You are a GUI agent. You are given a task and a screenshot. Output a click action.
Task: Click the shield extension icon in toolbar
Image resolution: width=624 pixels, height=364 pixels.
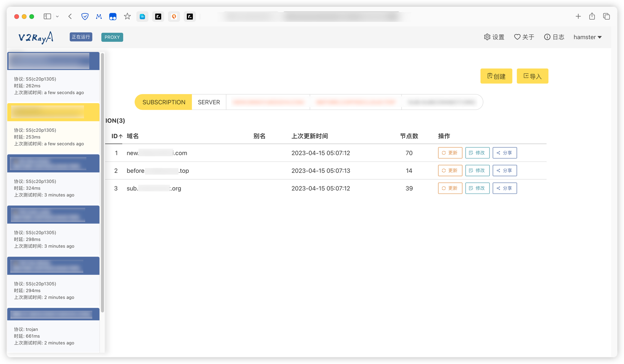(x=85, y=17)
